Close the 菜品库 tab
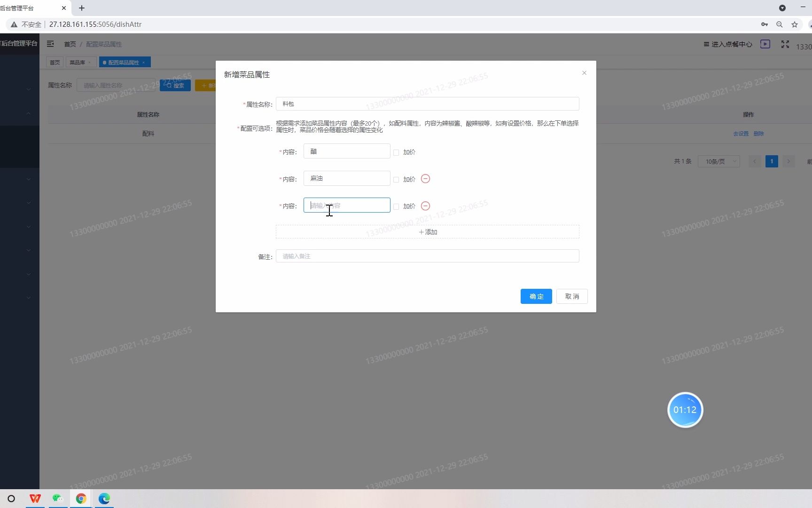 click(x=89, y=62)
